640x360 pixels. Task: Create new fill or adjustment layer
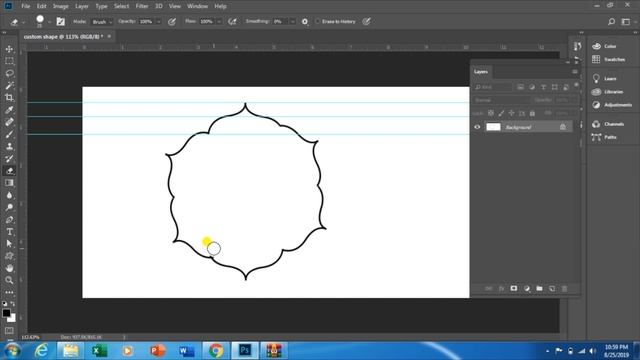pos(527,289)
